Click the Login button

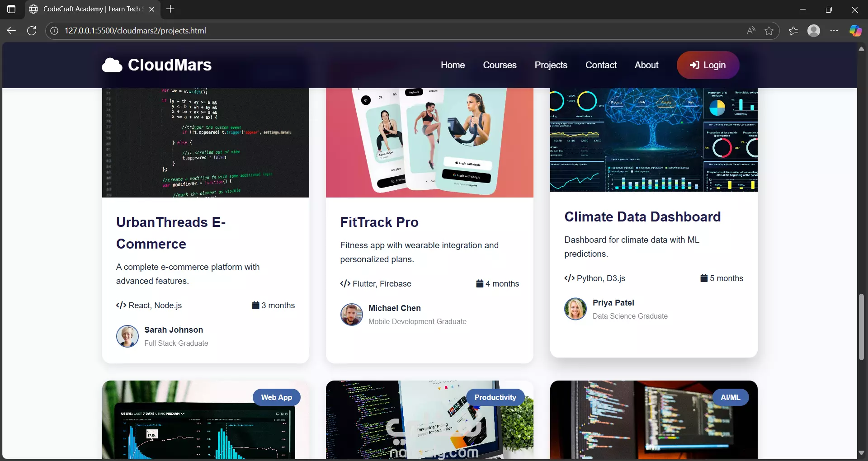(708, 65)
